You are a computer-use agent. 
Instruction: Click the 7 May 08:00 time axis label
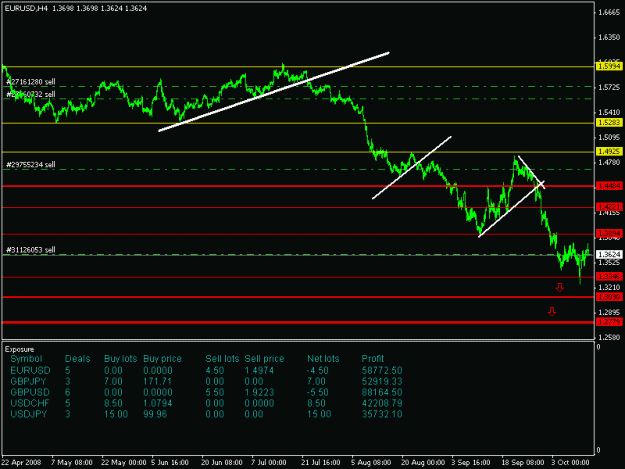[x=72, y=462]
